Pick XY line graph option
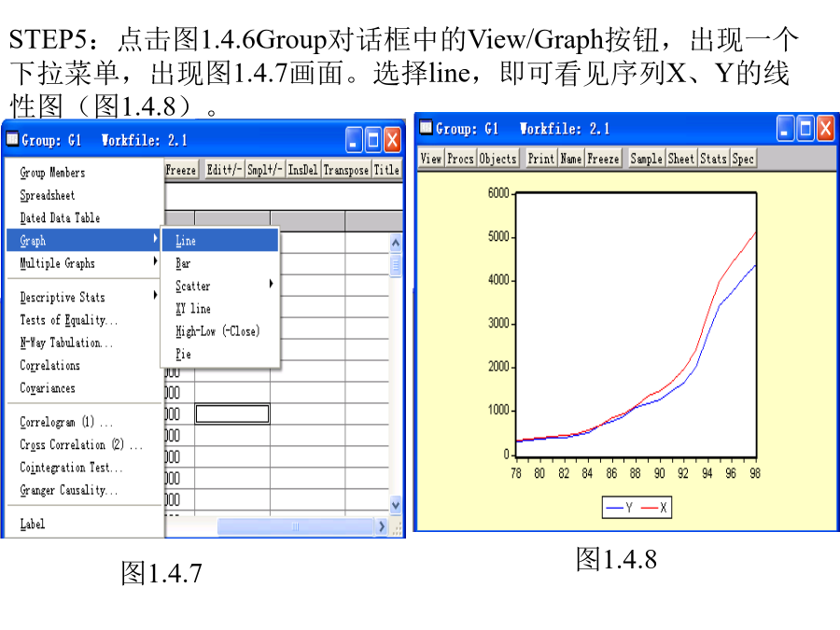 pyautogui.click(x=193, y=309)
